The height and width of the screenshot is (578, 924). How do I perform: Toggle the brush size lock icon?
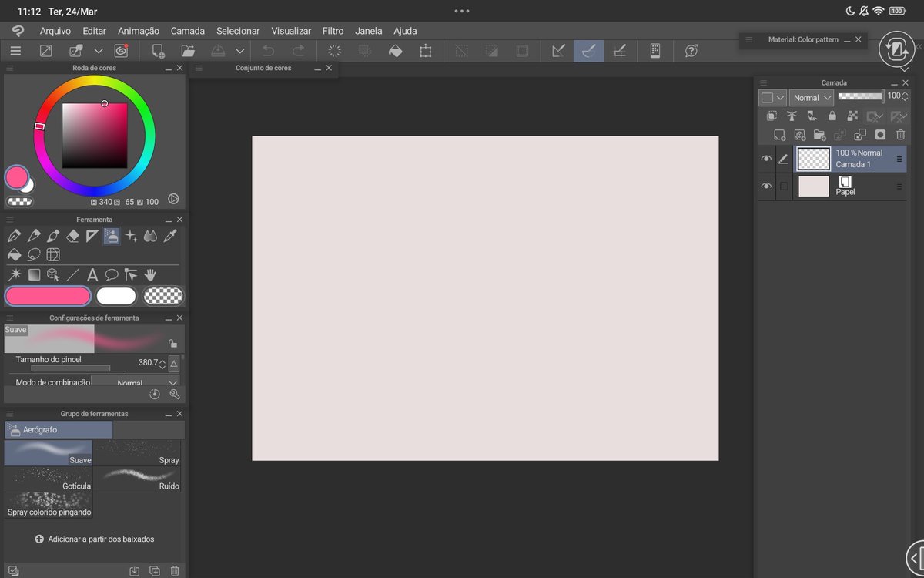click(172, 344)
